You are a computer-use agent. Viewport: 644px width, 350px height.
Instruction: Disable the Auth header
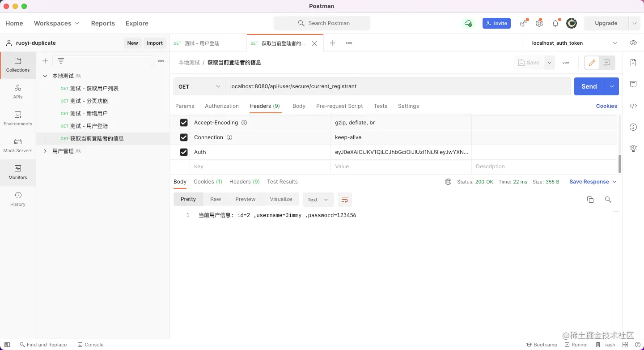point(184,152)
